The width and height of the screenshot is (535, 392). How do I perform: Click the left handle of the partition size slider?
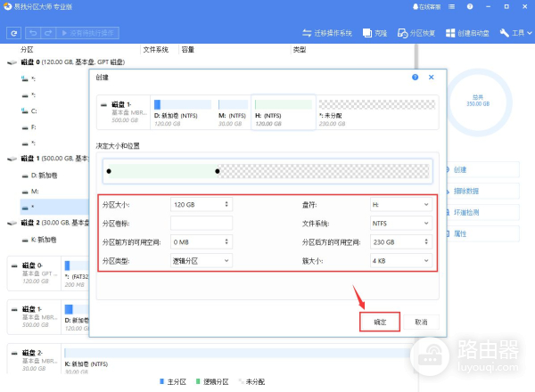point(109,171)
